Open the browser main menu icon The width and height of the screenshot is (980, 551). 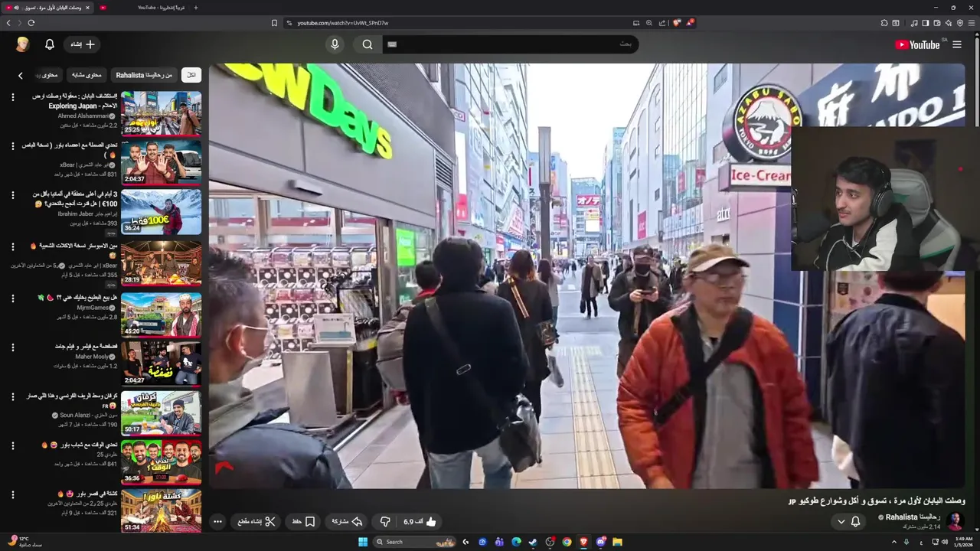click(972, 23)
